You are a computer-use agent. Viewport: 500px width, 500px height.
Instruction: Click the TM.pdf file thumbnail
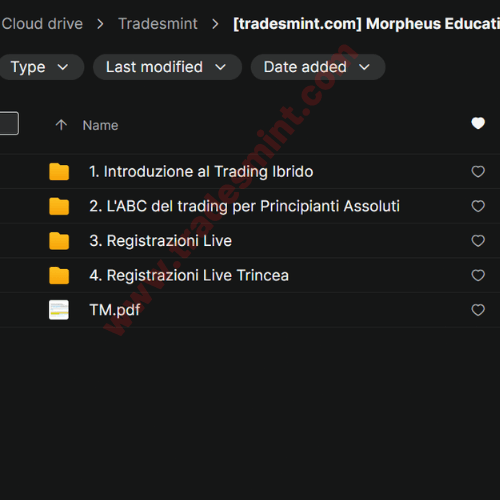(59, 310)
